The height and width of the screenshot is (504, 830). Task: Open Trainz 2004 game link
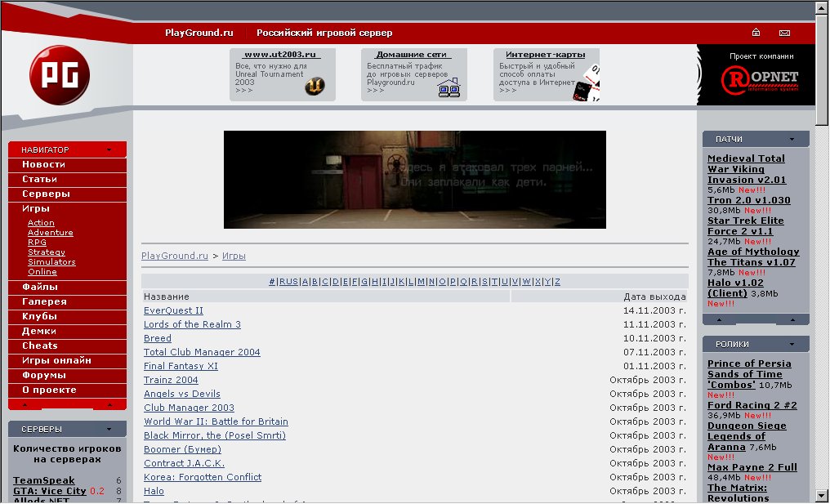point(171,380)
